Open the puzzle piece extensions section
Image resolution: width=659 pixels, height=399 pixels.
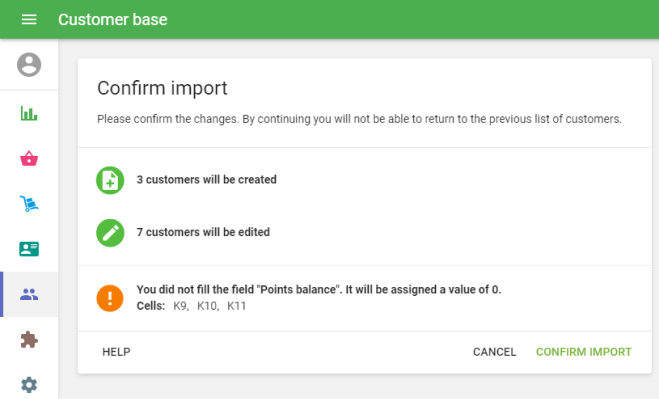point(29,340)
